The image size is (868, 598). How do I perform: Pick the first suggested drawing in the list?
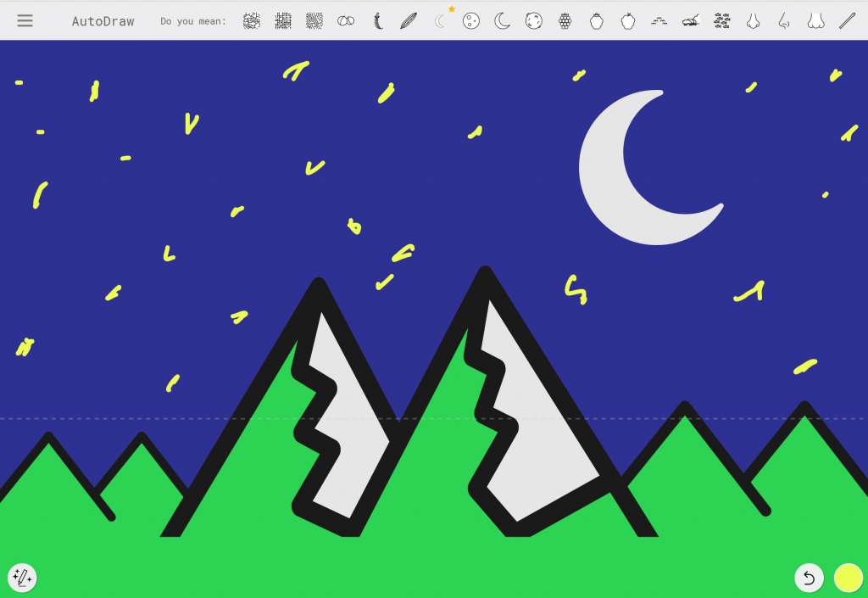pyautogui.click(x=252, y=21)
